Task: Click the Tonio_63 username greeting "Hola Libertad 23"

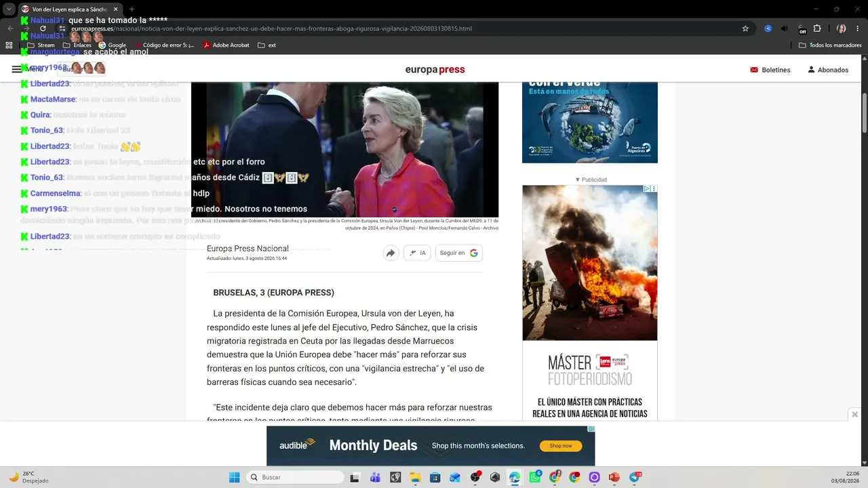Action: click(x=47, y=131)
